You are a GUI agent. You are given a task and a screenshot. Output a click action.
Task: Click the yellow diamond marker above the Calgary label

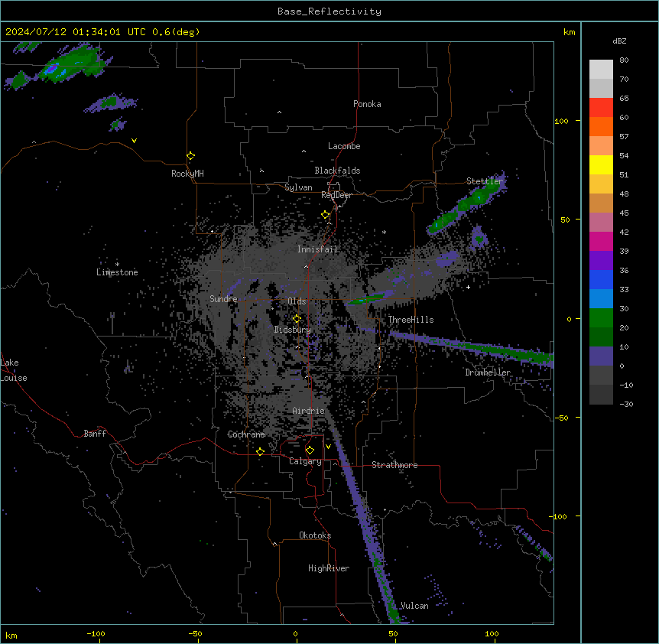[x=310, y=450]
